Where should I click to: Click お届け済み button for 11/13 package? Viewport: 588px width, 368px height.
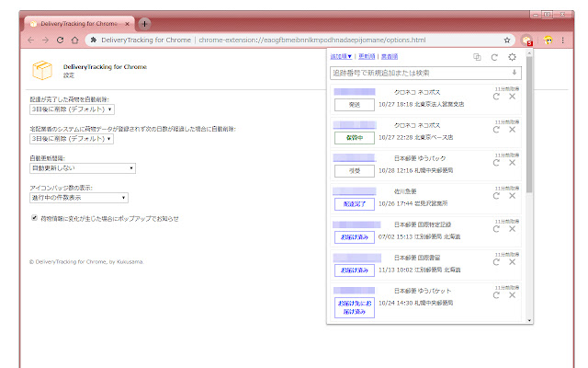tap(355, 270)
